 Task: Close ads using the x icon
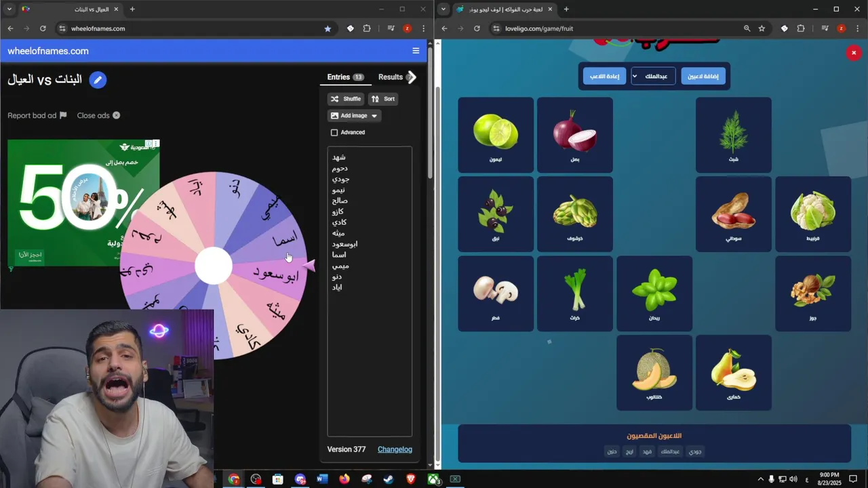point(116,115)
